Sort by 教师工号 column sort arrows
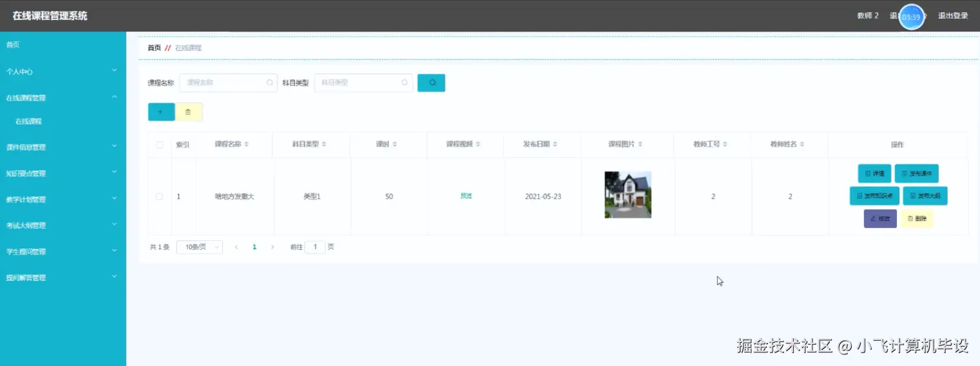 (x=725, y=144)
